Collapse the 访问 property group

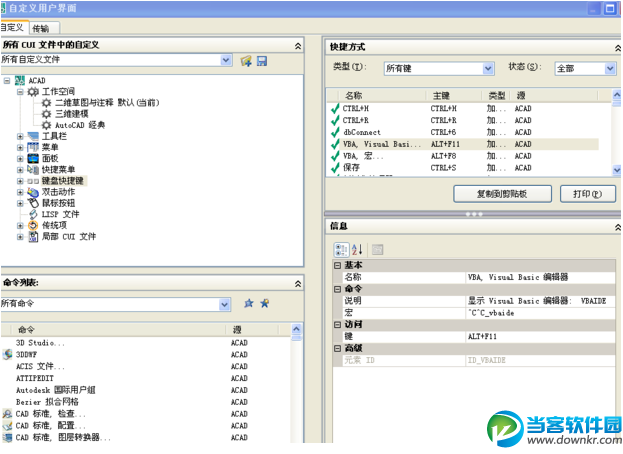pyautogui.click(x=337, y=325)
